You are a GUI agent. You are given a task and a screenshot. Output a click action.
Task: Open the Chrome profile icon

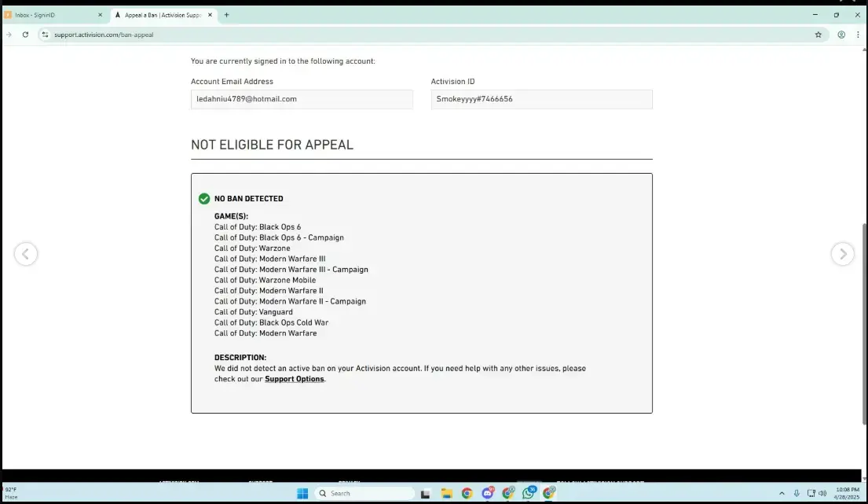click(x=841, y=35)
